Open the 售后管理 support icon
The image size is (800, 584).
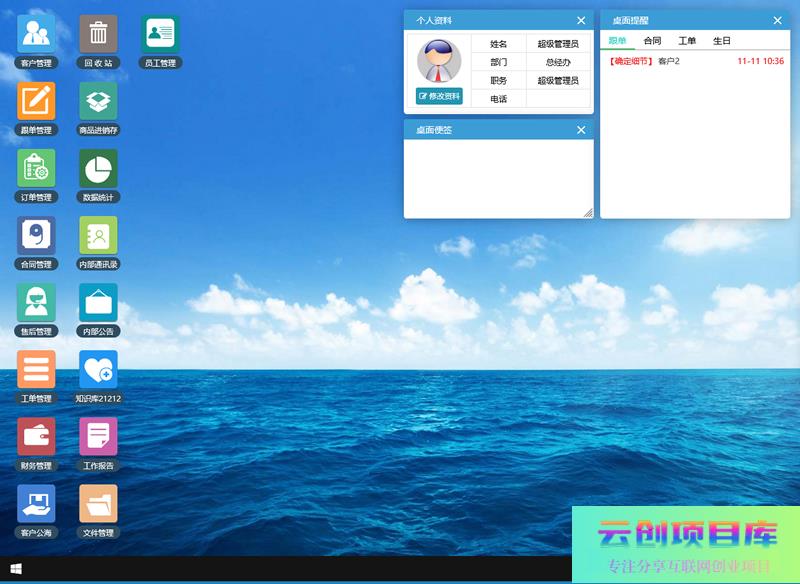tap(36, 302)
